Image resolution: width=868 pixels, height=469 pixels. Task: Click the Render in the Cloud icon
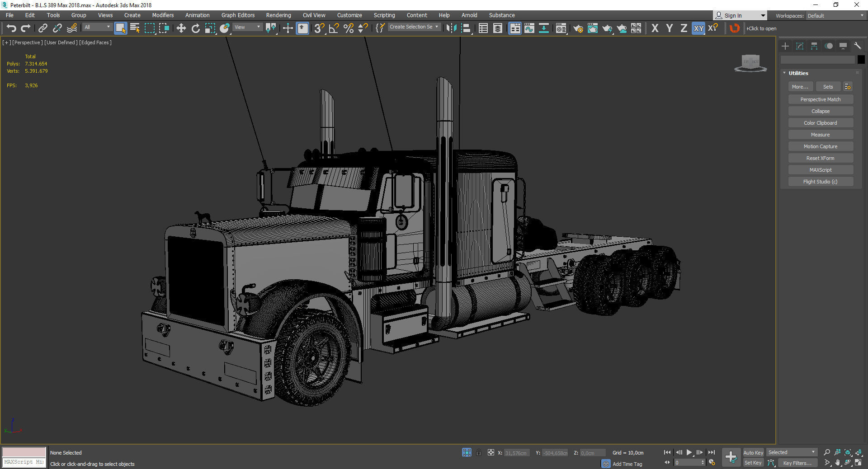coord(622,28)
